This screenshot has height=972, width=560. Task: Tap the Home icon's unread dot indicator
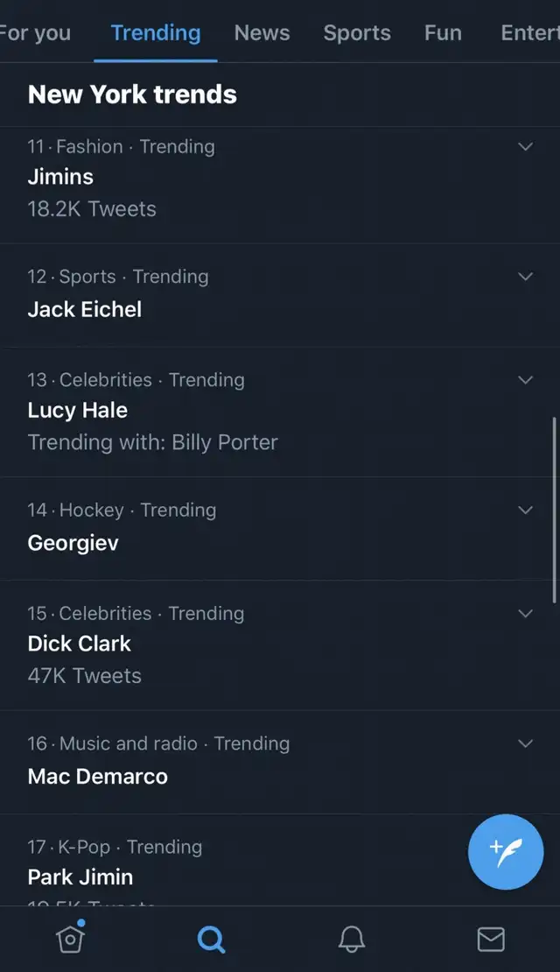81,921
